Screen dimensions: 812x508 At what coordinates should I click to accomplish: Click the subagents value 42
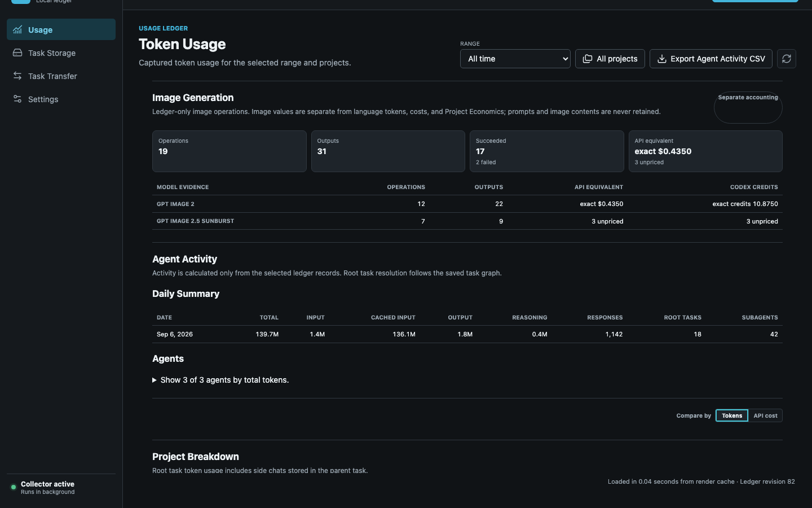point(774,334)
